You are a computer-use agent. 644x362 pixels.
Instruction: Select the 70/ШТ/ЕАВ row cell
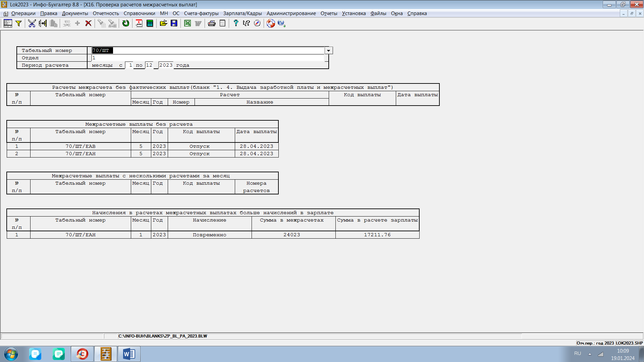[80, 146]
